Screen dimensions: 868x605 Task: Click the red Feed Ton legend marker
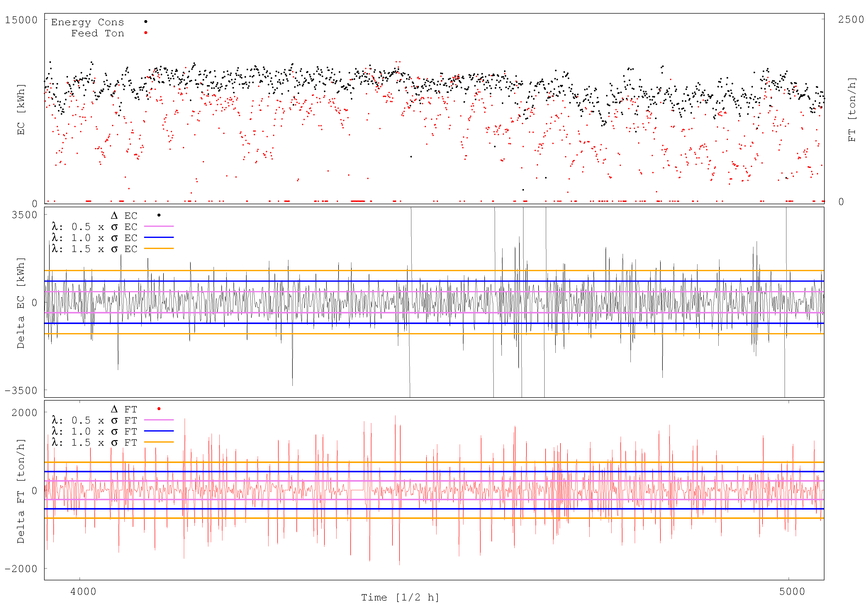146,33
